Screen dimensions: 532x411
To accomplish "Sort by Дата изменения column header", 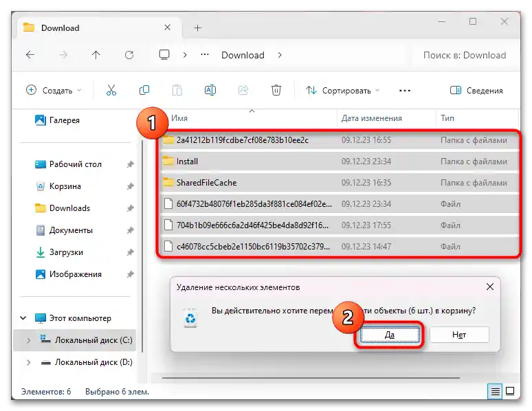I will [372, 118].
